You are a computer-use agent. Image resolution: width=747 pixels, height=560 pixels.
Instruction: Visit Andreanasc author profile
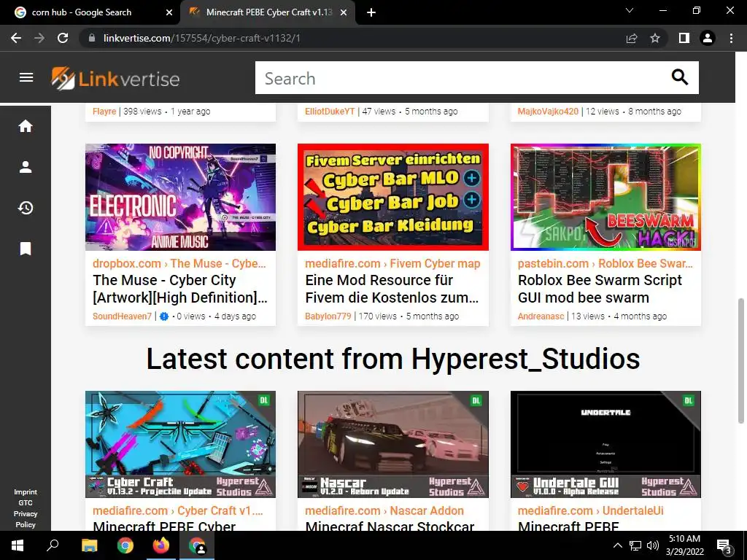(541, 316)
